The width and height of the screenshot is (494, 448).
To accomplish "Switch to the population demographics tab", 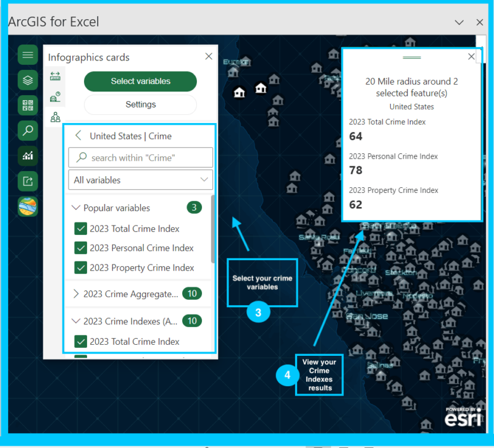I will pyautogui.click(x=54, y=117).
